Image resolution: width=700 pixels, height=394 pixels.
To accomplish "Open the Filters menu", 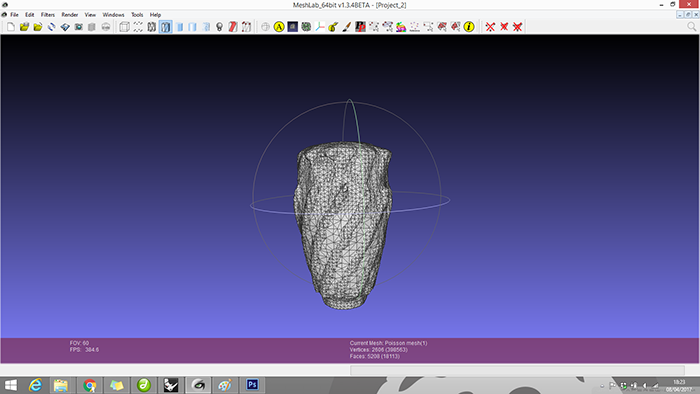I will [x=48, y=15].
